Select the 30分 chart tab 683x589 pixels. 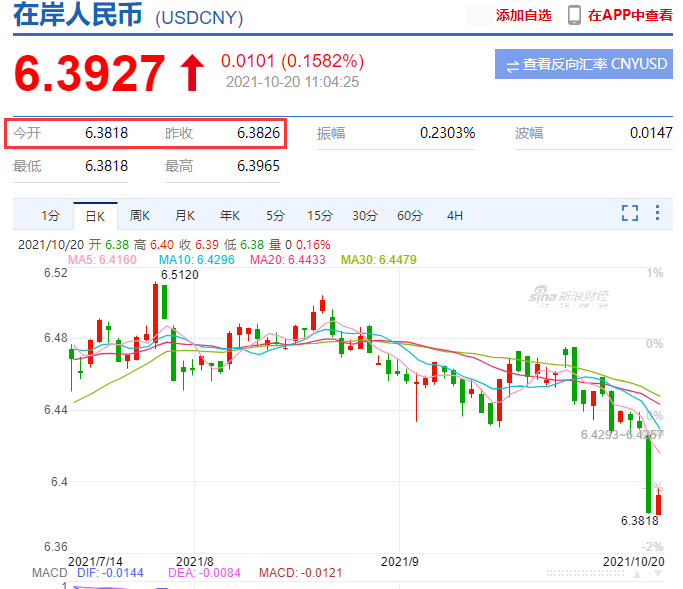point(365,216)
